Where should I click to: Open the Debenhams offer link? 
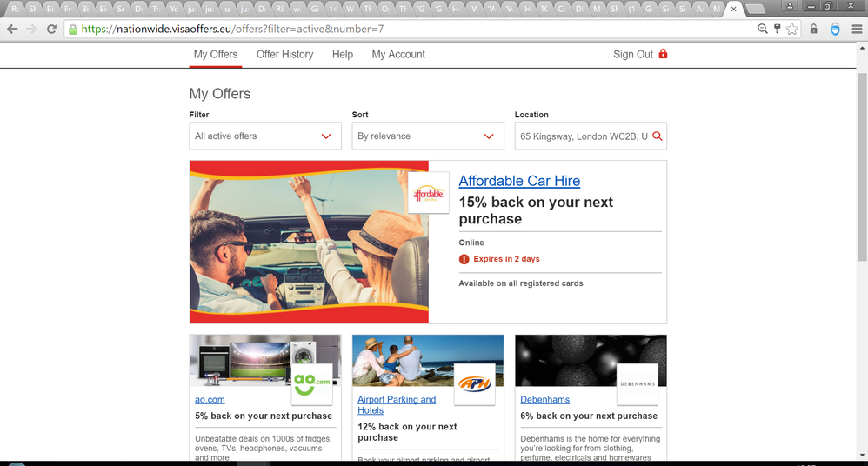pyautogui.click(x=544, y=400)
